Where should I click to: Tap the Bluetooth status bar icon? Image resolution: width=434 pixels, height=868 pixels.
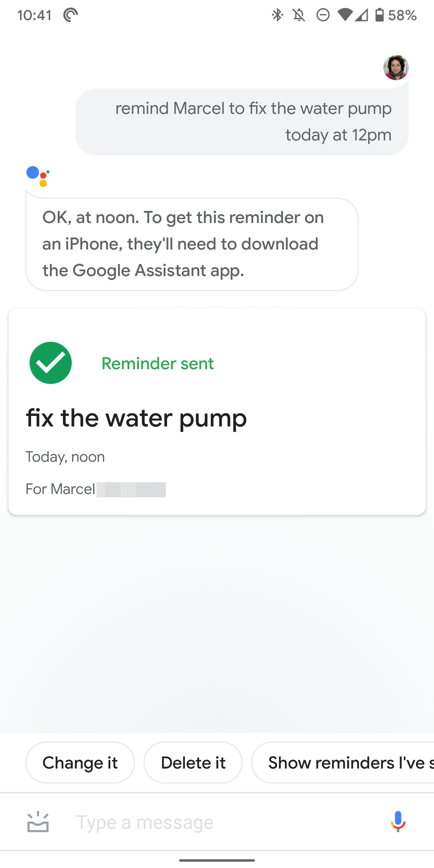(x=277, y=15)
